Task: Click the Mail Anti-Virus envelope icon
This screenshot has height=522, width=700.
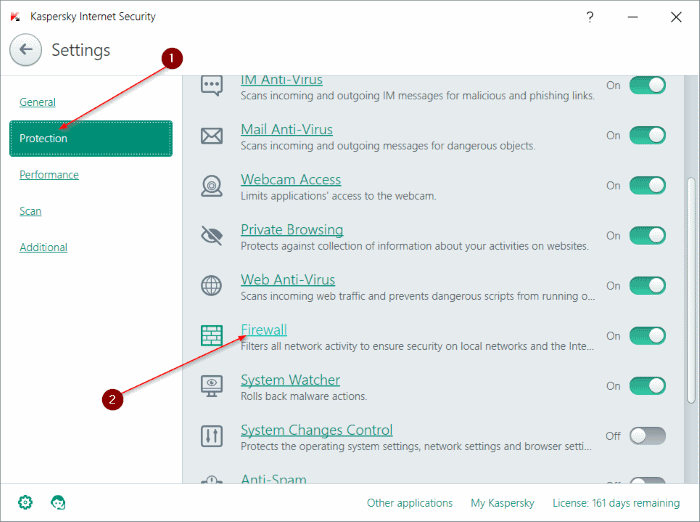Action: (212, 135)
